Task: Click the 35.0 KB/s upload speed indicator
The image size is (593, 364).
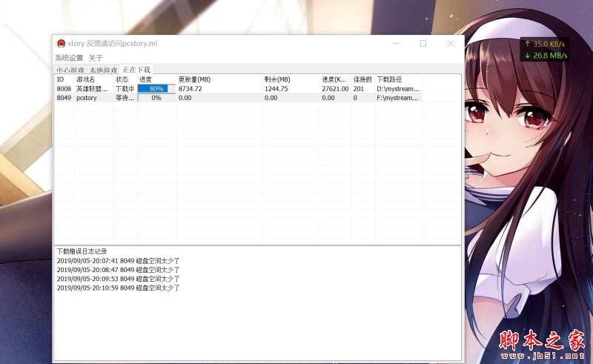Action: pyautogui.click(x=545, y=44)
